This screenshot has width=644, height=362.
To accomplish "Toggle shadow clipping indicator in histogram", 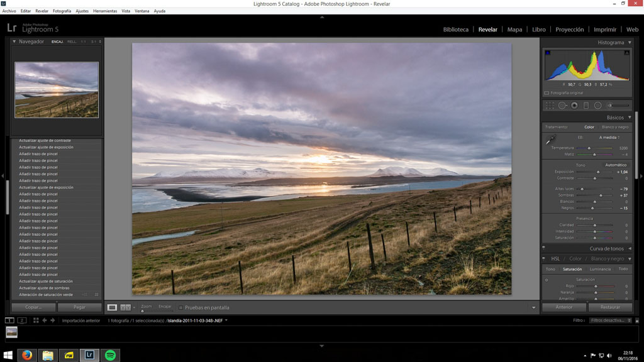I will (x=547, y=53).
